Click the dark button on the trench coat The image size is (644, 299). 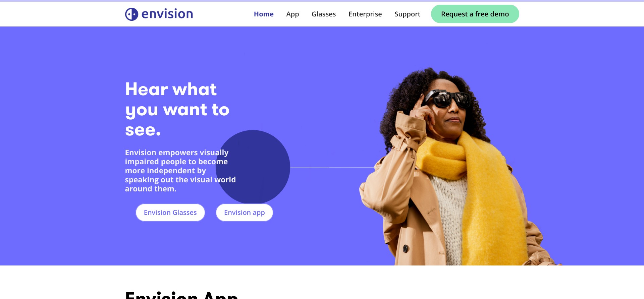pyautogui.click(x=406, y=248)
